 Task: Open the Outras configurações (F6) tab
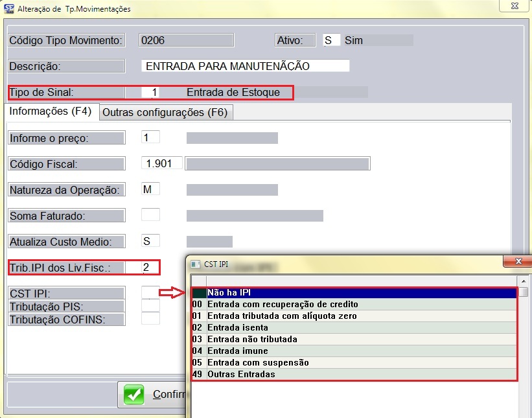[x=165, y=112]
